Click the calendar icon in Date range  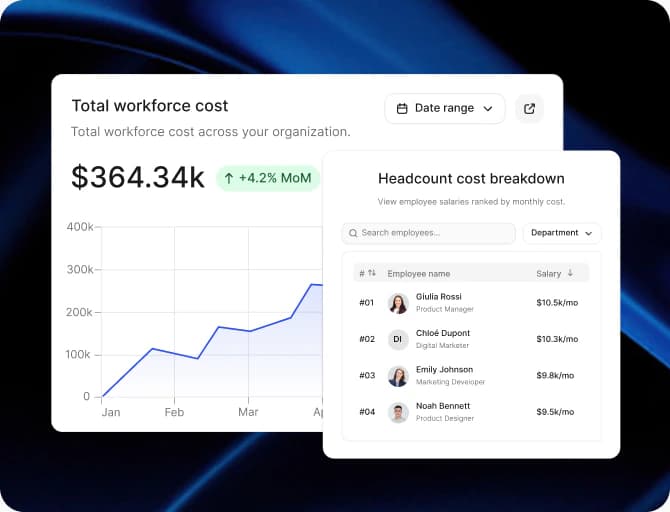[x=402, y=109]
